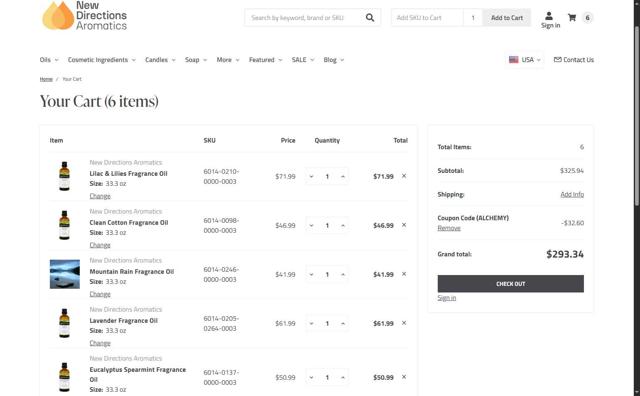Open Lilac & Lilies Fragrance Oil thumbnail
The image size is (640, 396).
tap(64, 176)
